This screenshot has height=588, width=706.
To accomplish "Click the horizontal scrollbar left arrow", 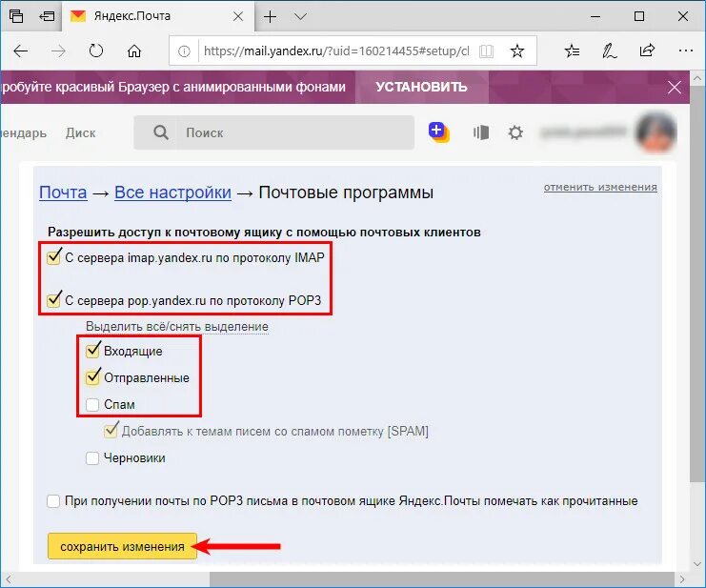I will tap(8, 579).
